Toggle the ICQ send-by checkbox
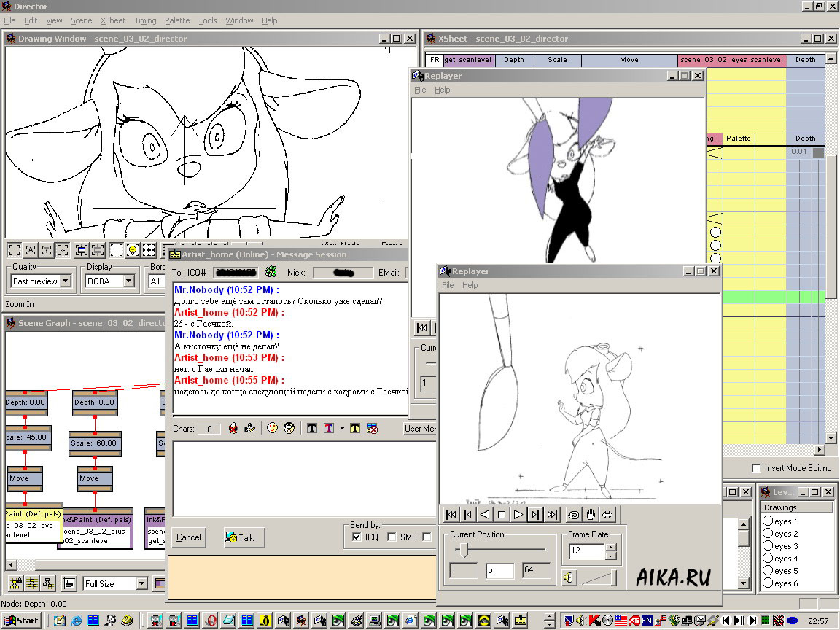Viewport: 840px width, 630px height. click(357, 537)
